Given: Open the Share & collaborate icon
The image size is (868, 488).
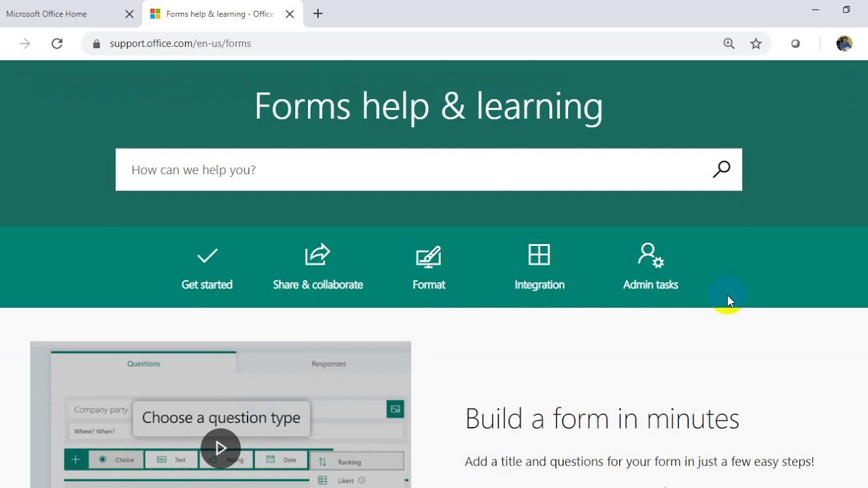Looking at the screenshot, I should [x=317, y=255].
